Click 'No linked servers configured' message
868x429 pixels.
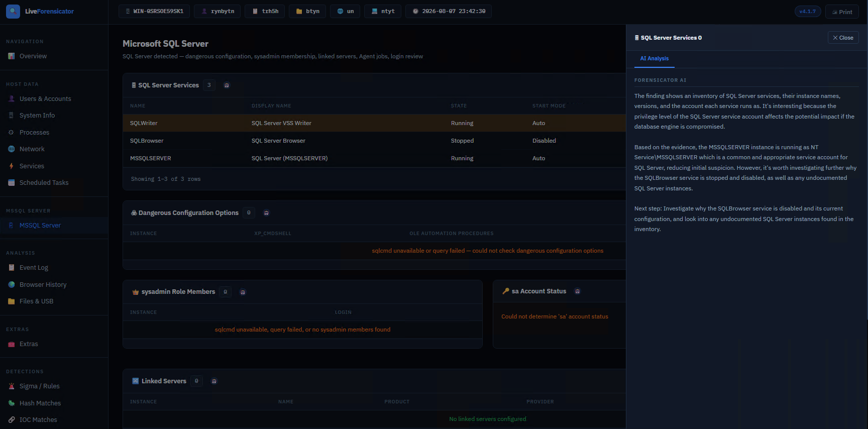[488, 419]
